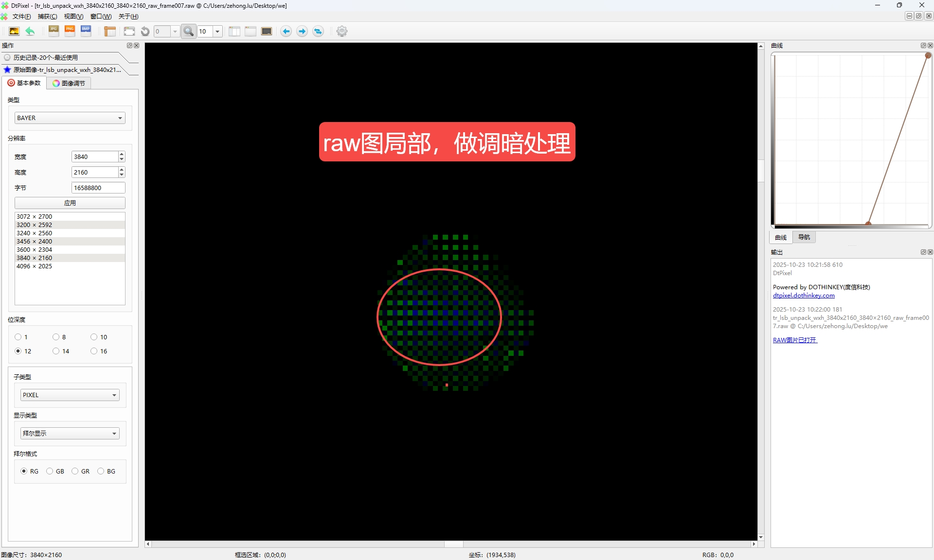Open settings with the gear icon

342,31
